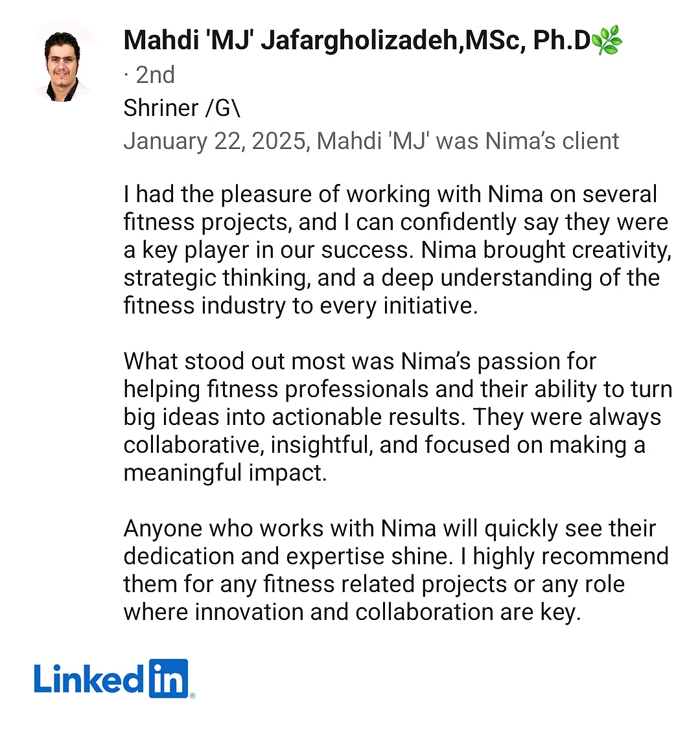The width and height of the screenshot is (700, 732).
Task: Click 'dedication and expertise shine' line
Action: pos(396,556)
